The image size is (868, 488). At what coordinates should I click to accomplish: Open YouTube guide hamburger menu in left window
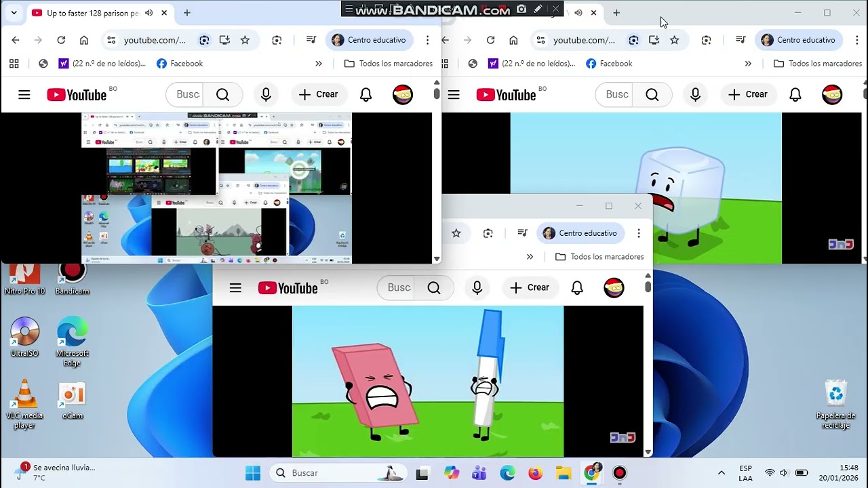coord(24,95)
